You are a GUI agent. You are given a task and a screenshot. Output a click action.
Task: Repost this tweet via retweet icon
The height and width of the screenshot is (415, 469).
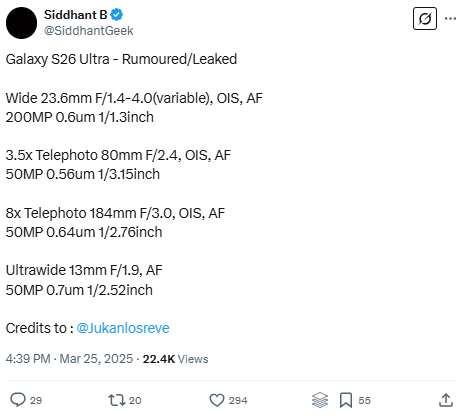[116, 400]
